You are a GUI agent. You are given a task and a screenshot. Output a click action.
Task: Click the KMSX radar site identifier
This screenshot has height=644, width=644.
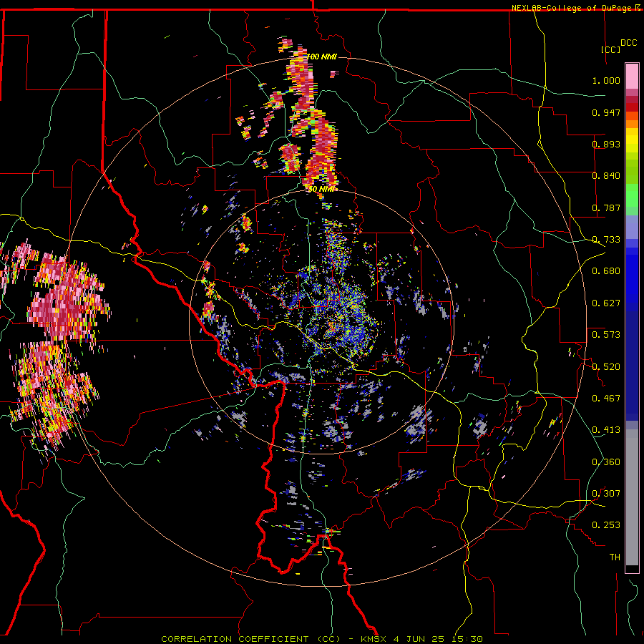[x=374, y=639]
